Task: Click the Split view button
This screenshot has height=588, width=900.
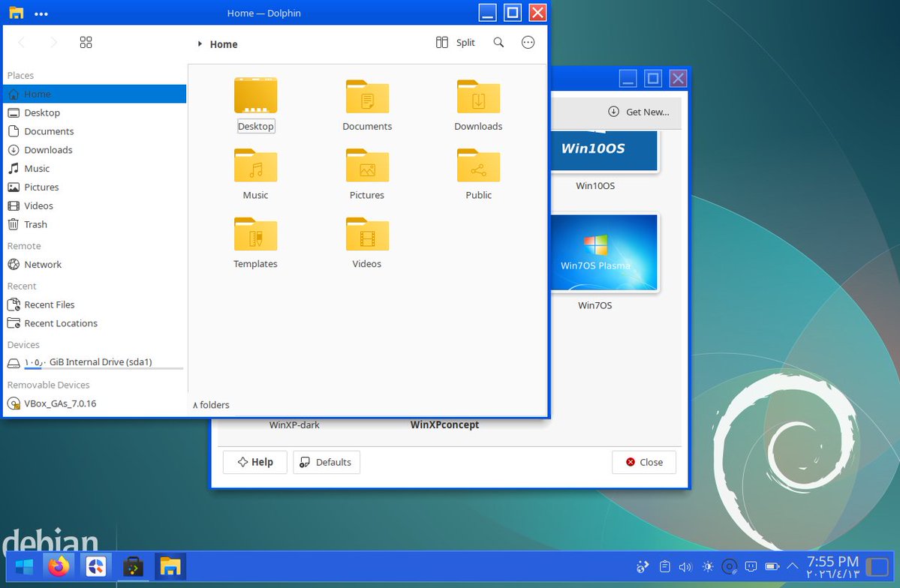Action: pyautogui.click(x=455, y=43)
